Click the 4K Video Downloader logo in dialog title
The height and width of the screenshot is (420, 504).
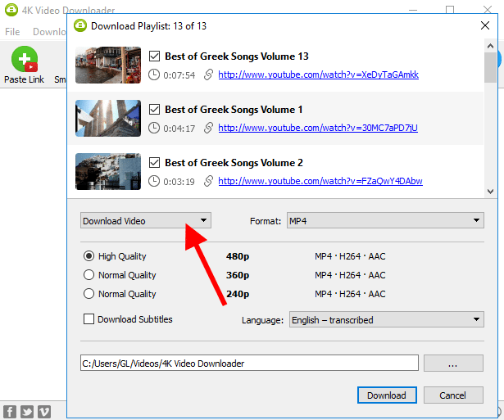pyautogui.click(x=80, y=25)
